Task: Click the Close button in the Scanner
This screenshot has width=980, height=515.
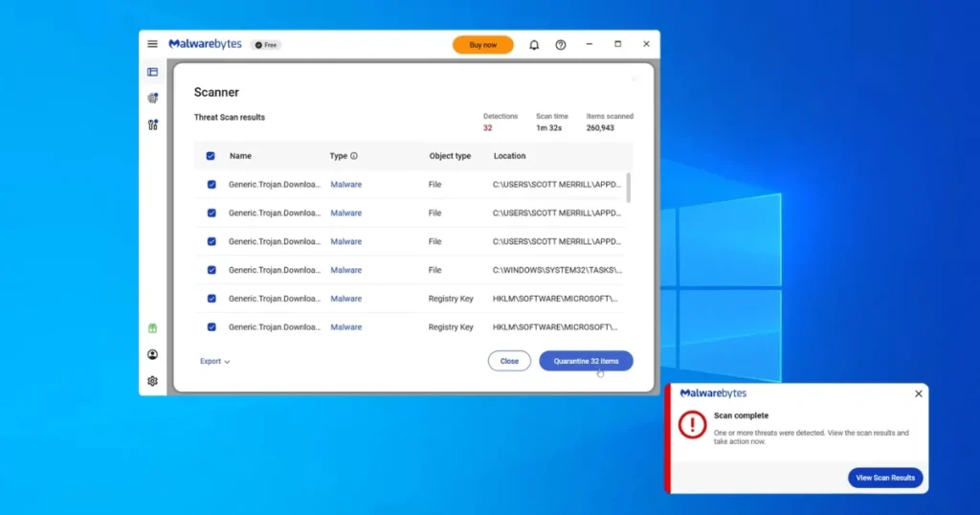Action: [x=509, y=361]
